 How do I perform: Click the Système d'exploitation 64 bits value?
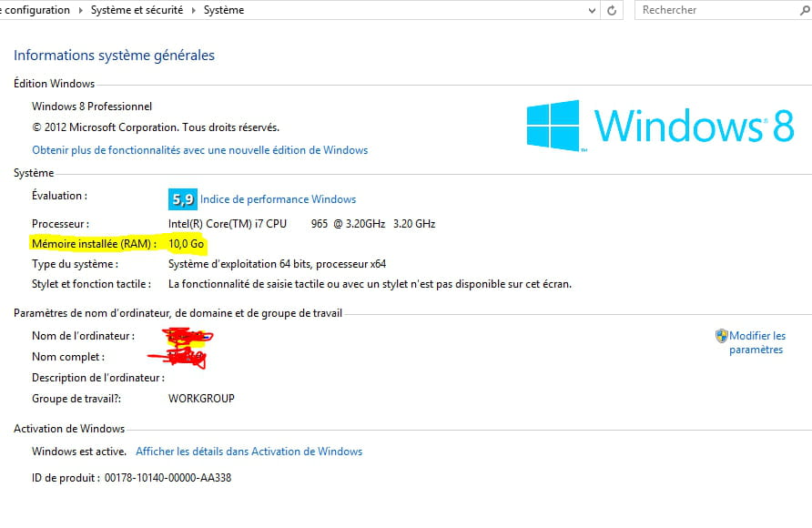tap(277, 264)
